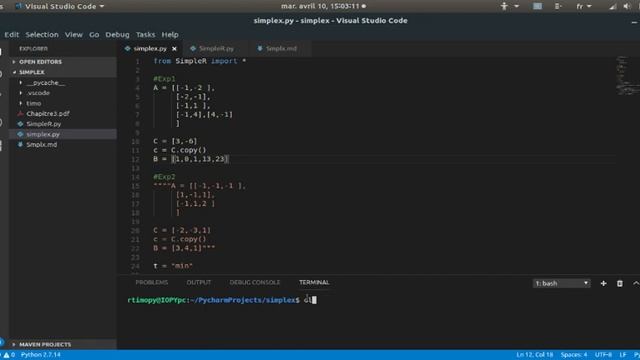The height and width of the screenshot is (360, 640).
Task: Click inside the terminal prompt line
Action: (222, 300)
